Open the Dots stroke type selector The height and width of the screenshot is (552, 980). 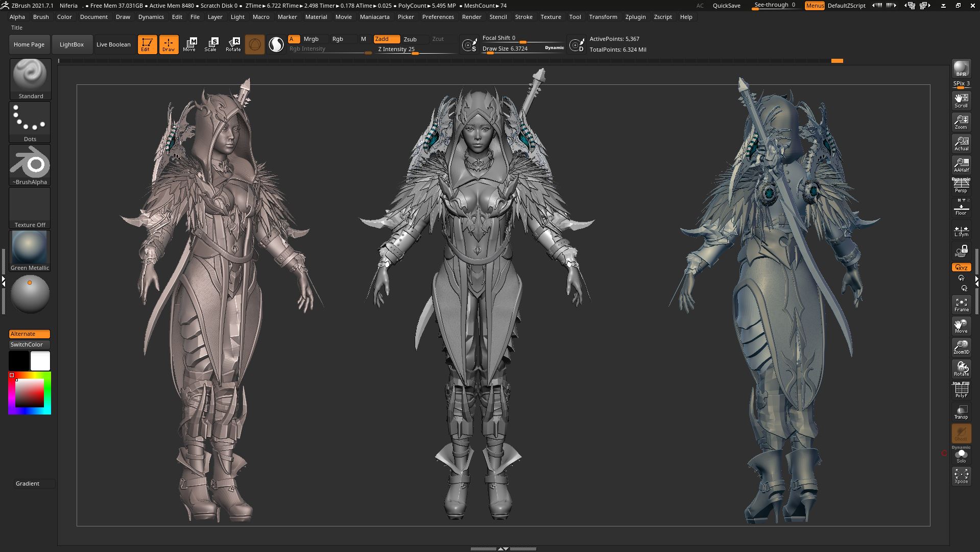coord(30,122)
